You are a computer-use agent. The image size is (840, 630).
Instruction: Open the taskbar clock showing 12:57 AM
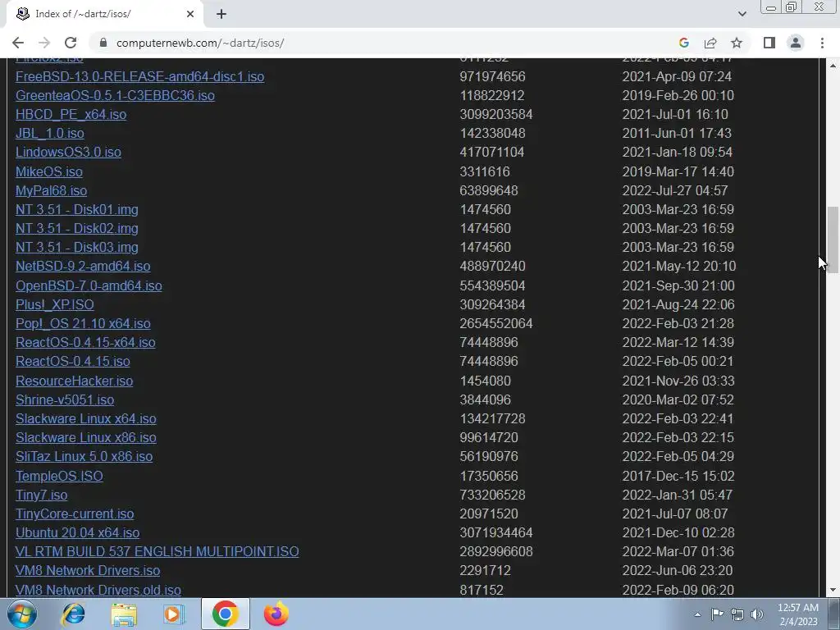798,614
